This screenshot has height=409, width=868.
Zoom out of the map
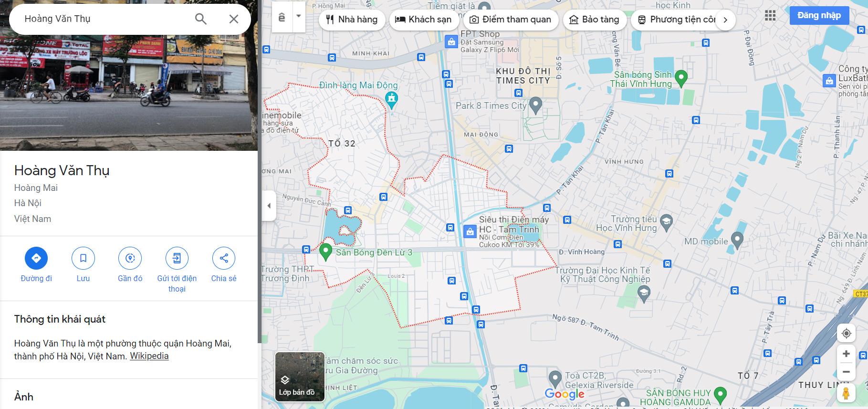point(846,372)
